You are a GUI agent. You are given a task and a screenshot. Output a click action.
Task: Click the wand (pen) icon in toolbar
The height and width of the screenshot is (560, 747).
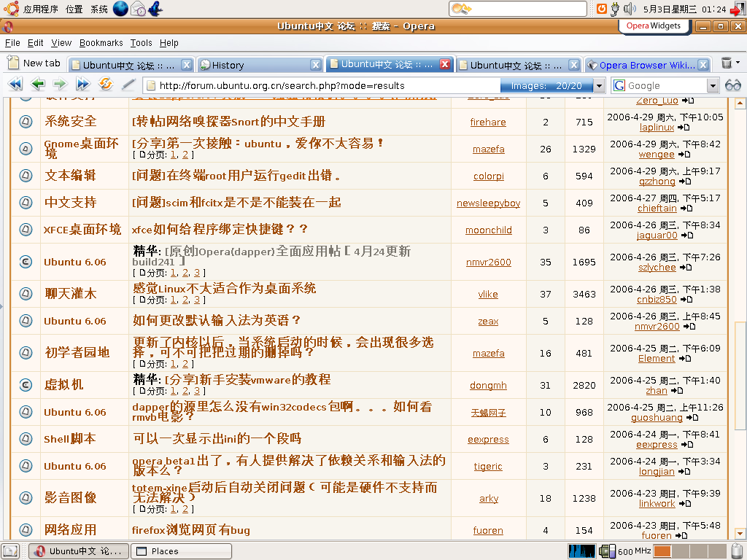(x=128, y=85)
